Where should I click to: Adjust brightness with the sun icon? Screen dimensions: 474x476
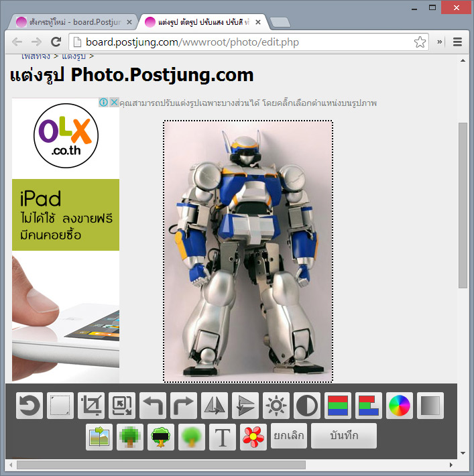276,406
